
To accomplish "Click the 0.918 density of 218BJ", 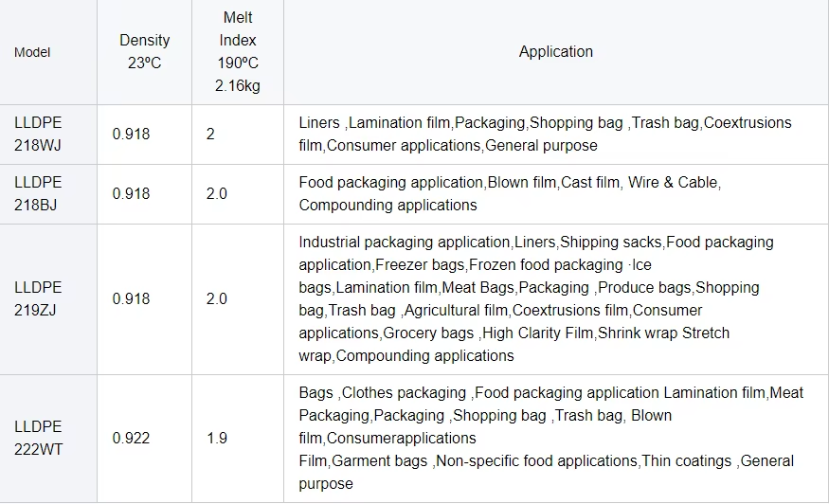I will pos(131,193).
